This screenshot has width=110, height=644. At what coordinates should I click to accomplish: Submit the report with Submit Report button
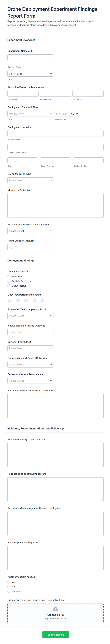(x=55, y=634)
